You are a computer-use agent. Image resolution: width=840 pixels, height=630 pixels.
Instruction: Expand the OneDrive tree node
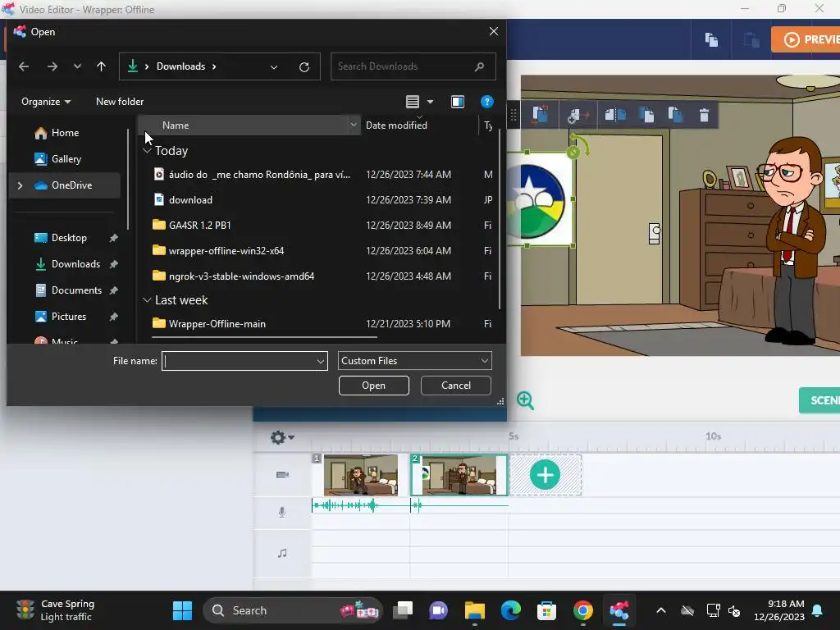coord(21,185)
